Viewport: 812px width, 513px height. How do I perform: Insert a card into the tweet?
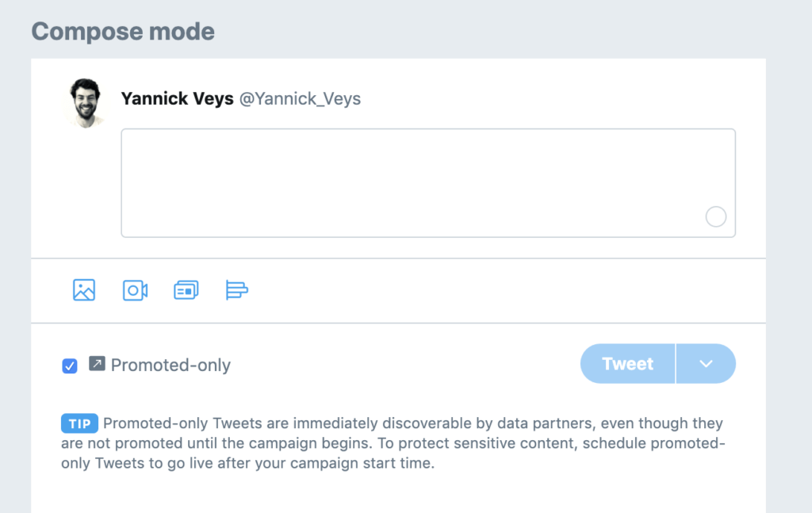click(x=186, y=290)
